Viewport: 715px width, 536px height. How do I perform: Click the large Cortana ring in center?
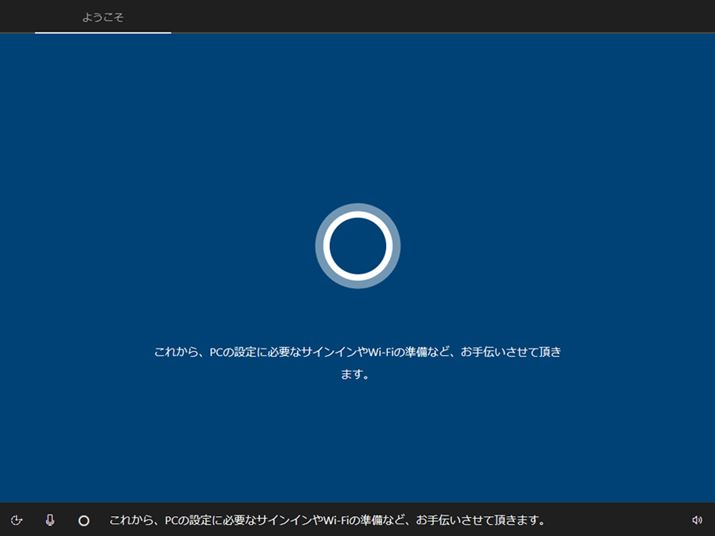[x=358, y=246]
